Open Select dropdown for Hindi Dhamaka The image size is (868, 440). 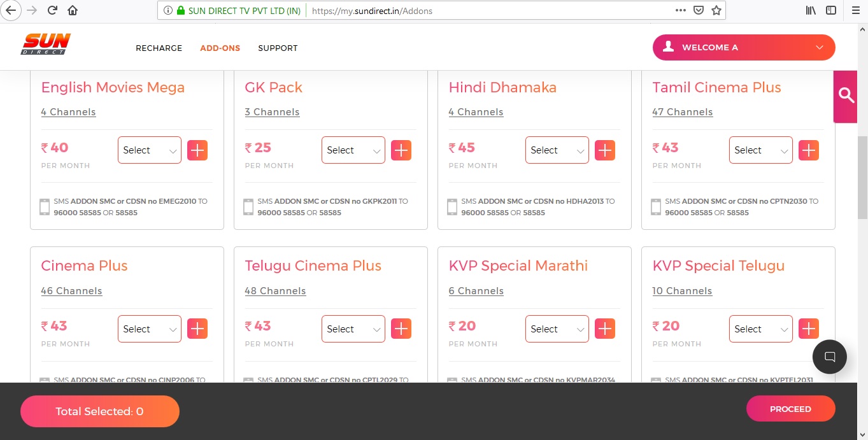557,150
